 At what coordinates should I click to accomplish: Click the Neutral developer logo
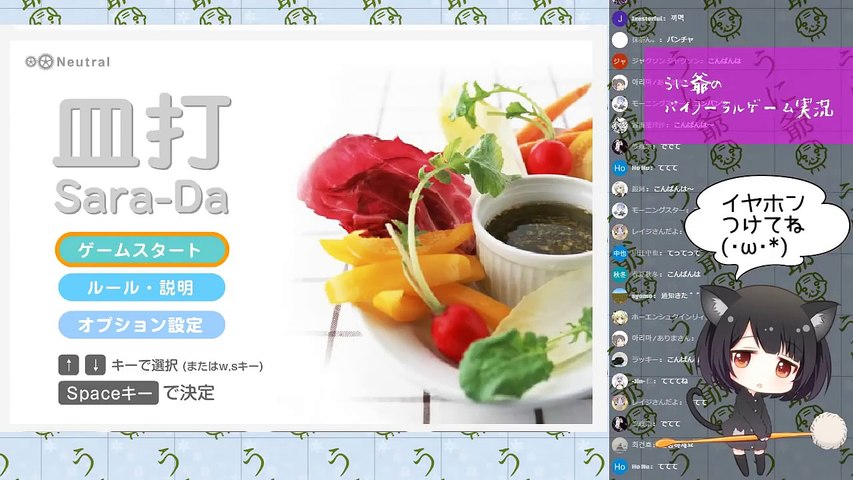tap(68, 61)
